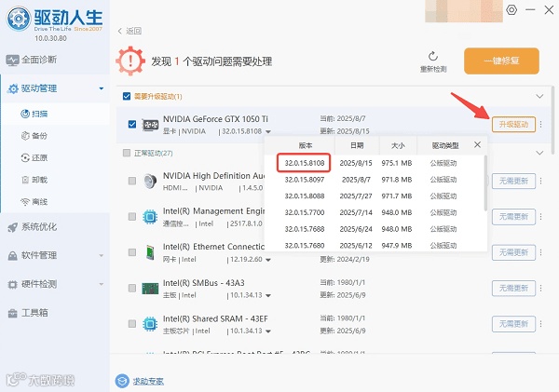Image resolution: width=559 pixels, height=392 pixels.
Task: Open more options for Intel SMBus row
Action: (540, 288)
